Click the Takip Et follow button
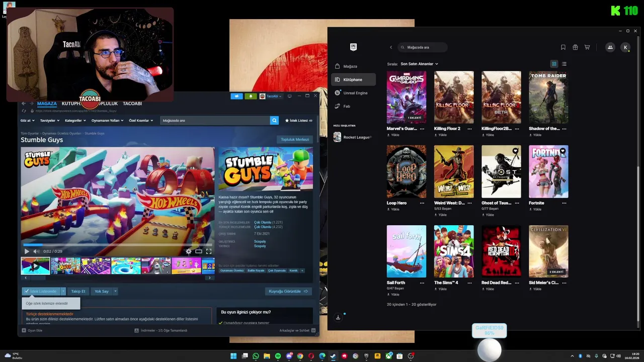The height and width of the screenshot is (362, 644). 78,291
